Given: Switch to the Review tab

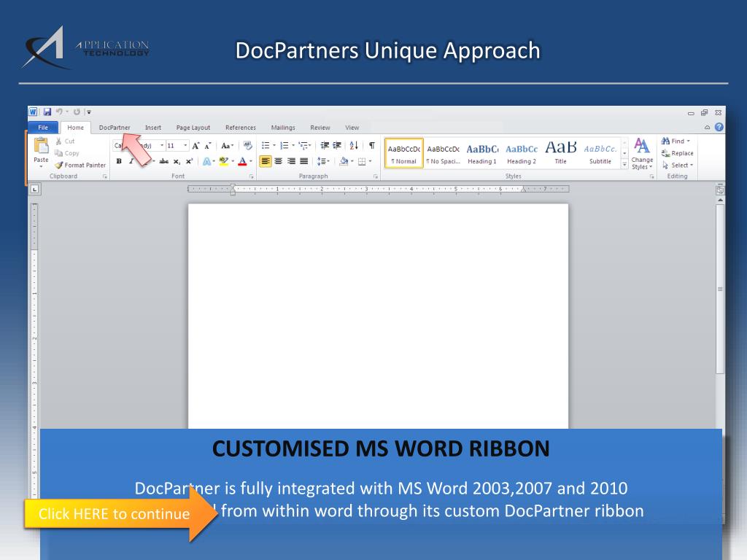Looking at the screenshot, I should tap(320, 128).
